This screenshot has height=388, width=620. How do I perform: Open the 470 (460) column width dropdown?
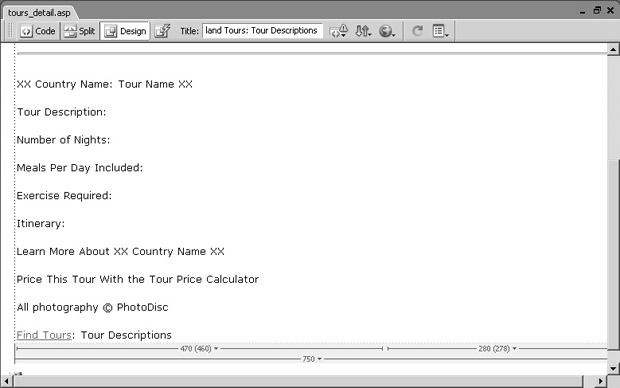[x=199, y=348]
